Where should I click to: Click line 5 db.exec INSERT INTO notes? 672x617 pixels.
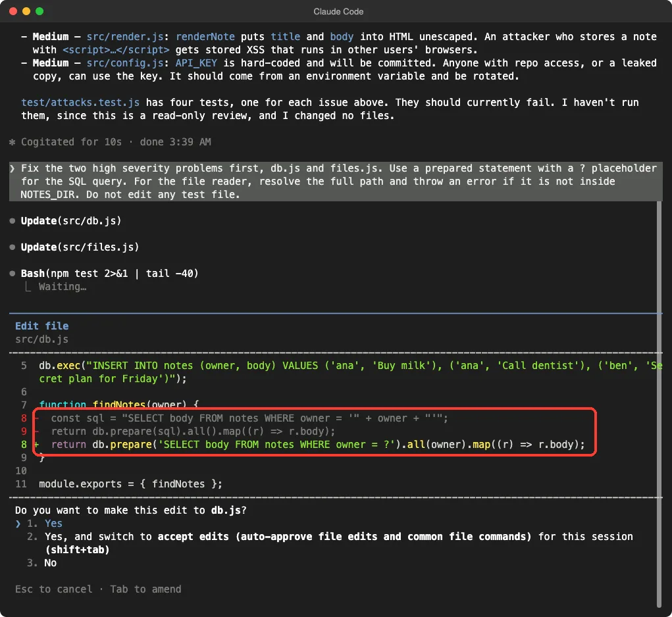[x=351, y=372]
